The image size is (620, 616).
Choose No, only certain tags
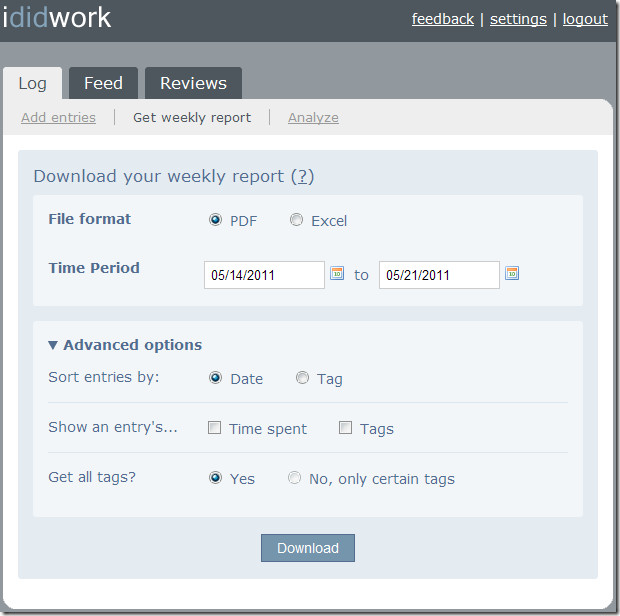coord(295,478)
